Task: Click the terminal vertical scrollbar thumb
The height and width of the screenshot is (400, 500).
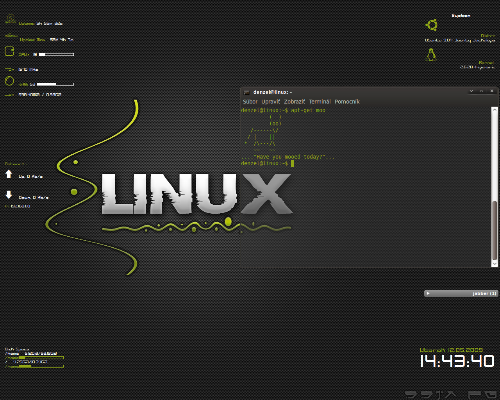Action: (x=494, y=230)
